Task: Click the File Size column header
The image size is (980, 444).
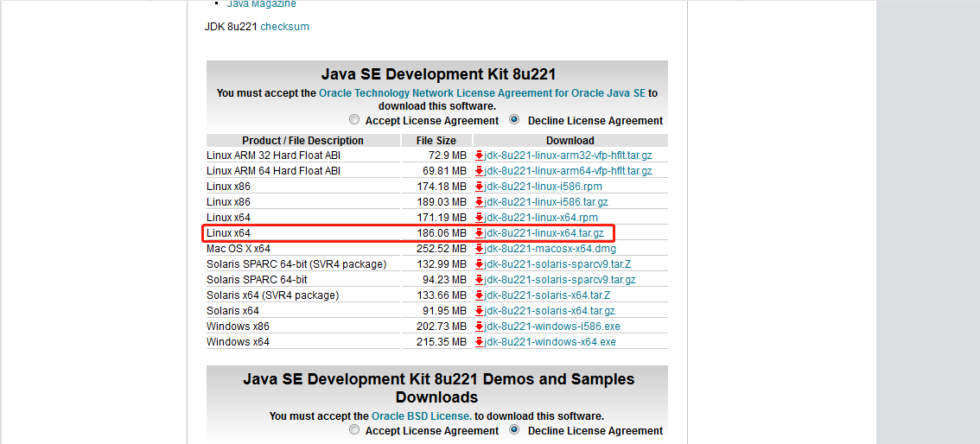Action: 437,141
